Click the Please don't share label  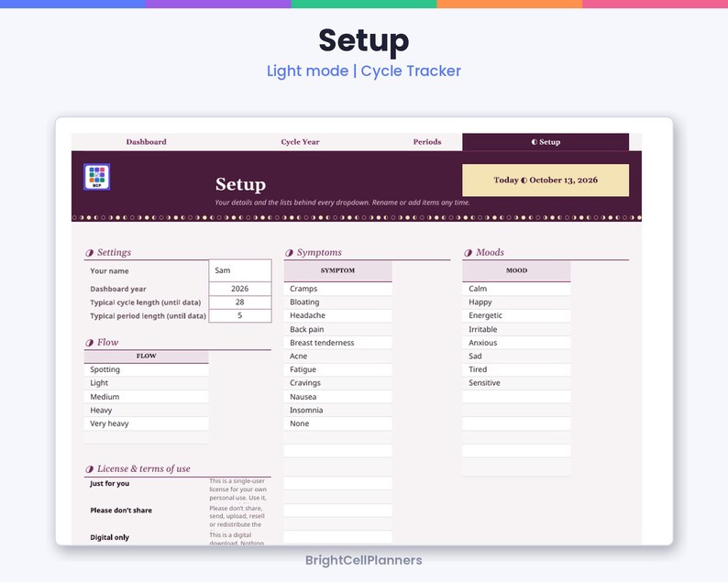121,511
